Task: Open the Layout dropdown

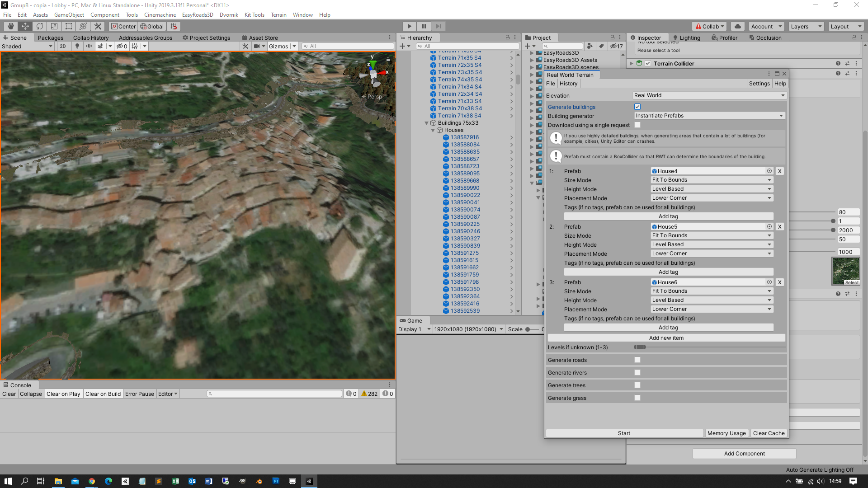Action: click(846, 26)
